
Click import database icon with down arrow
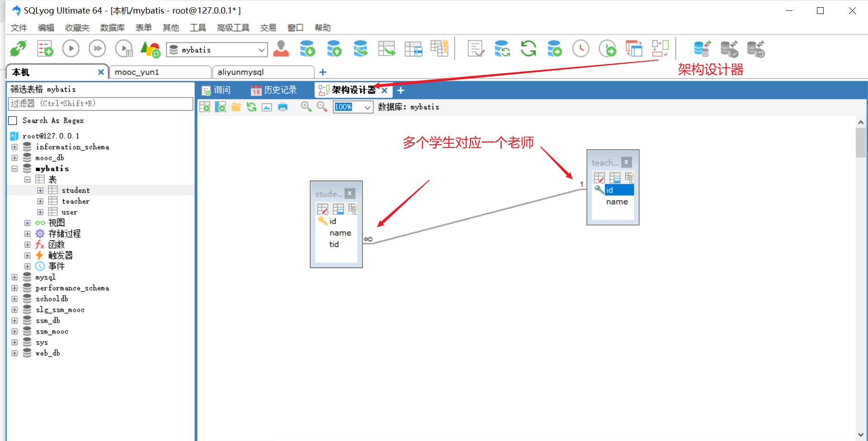click(x=307, y=49)
